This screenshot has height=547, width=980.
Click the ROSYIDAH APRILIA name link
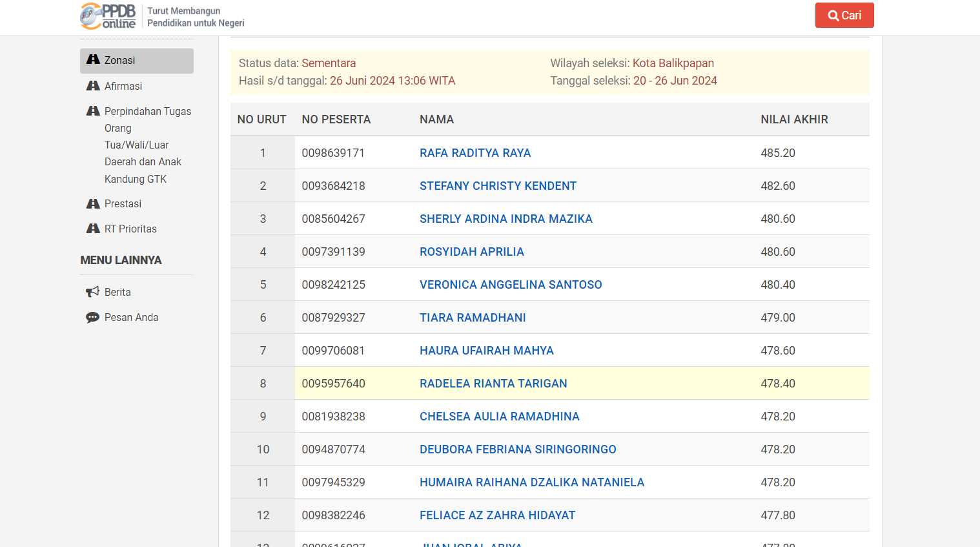472,252
